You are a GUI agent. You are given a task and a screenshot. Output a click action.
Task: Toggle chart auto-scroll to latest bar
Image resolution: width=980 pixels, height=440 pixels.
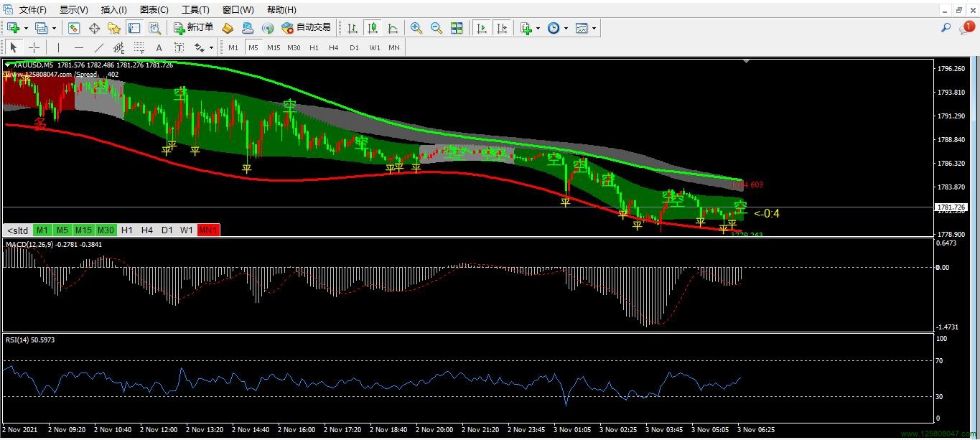click(x=482, y=28)
